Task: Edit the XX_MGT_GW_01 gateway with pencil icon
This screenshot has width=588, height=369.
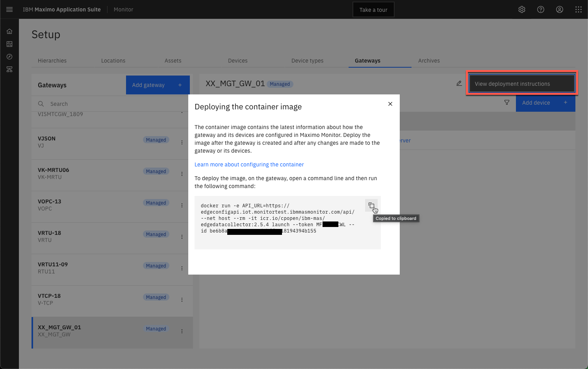Action: [459, 83]
